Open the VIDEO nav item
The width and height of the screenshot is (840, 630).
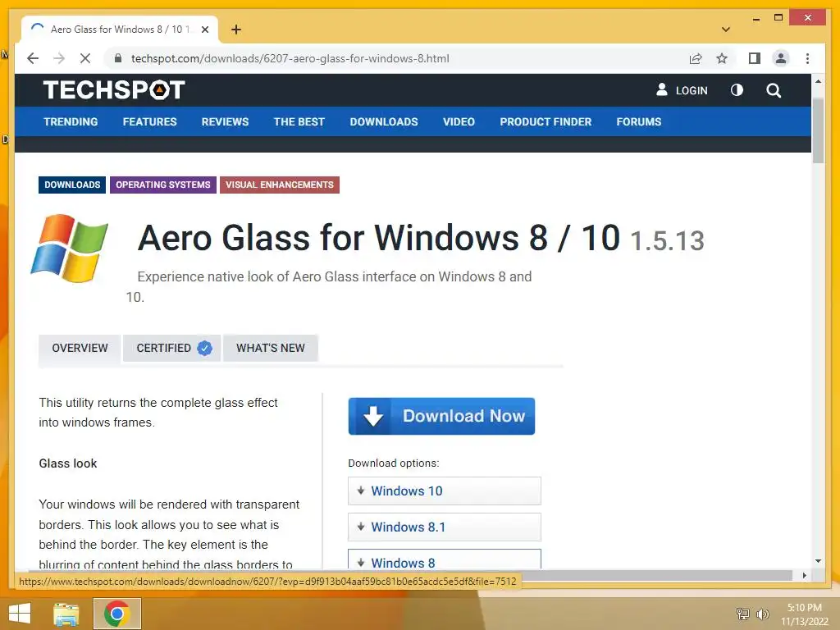click(459, 121)
